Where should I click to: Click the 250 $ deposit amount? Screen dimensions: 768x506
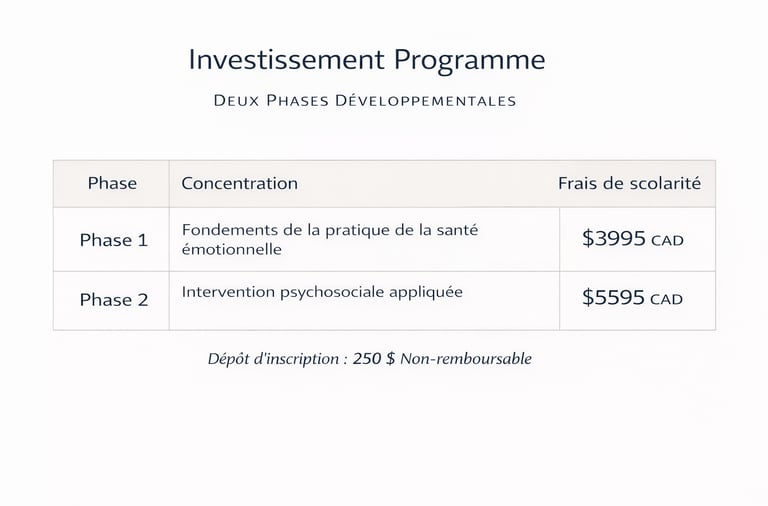(374, 359)
